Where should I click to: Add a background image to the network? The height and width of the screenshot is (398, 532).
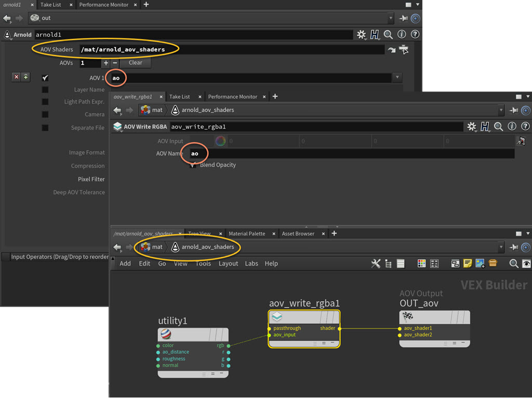(x=480, y=263)
